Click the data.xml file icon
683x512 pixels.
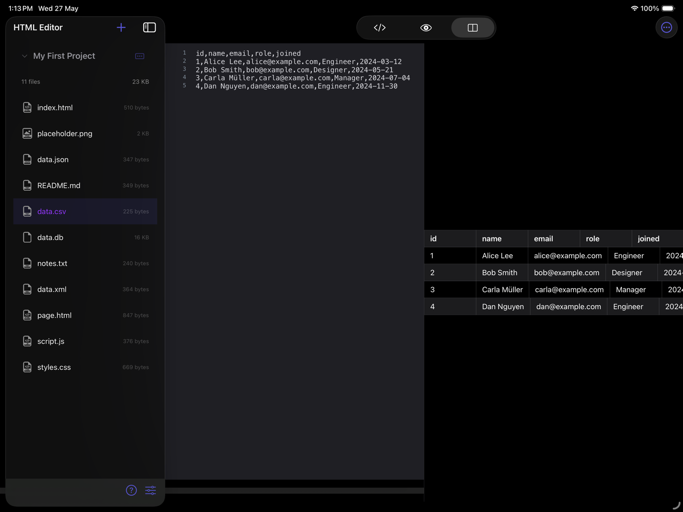point(27,289)
